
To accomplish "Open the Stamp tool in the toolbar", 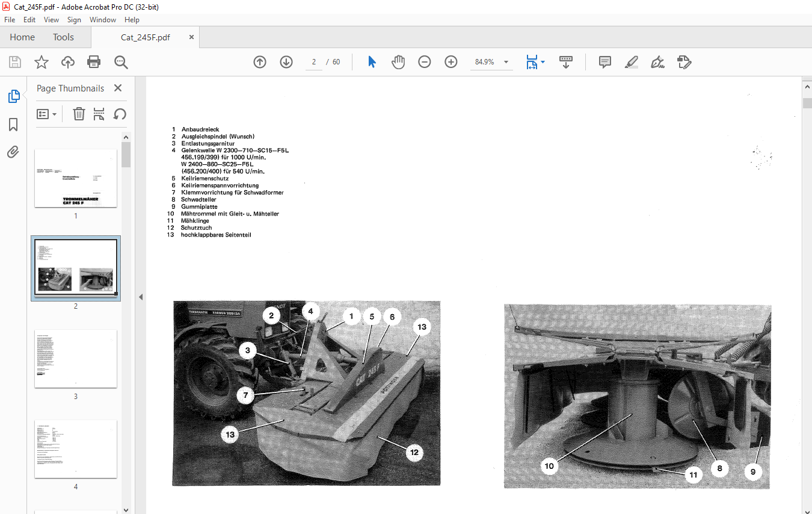I will coord(684,62).
